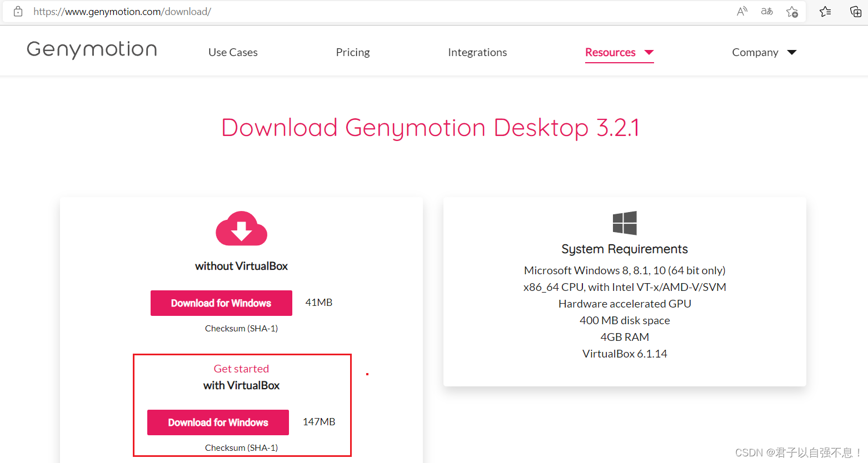868x463 pixels.
Task: Expand the Company dropdown arrow
Action: pyautogui.click(x=792, y=52)
